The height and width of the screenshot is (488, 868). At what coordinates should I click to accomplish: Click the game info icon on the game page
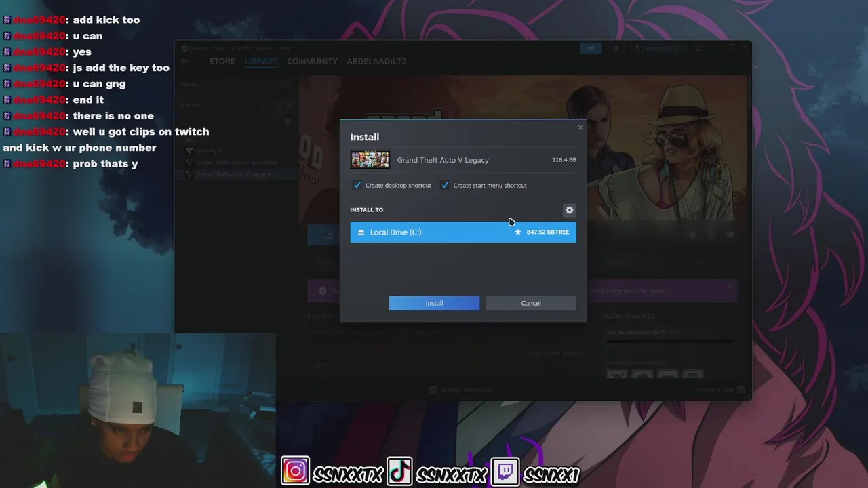(x=711, y=235)
